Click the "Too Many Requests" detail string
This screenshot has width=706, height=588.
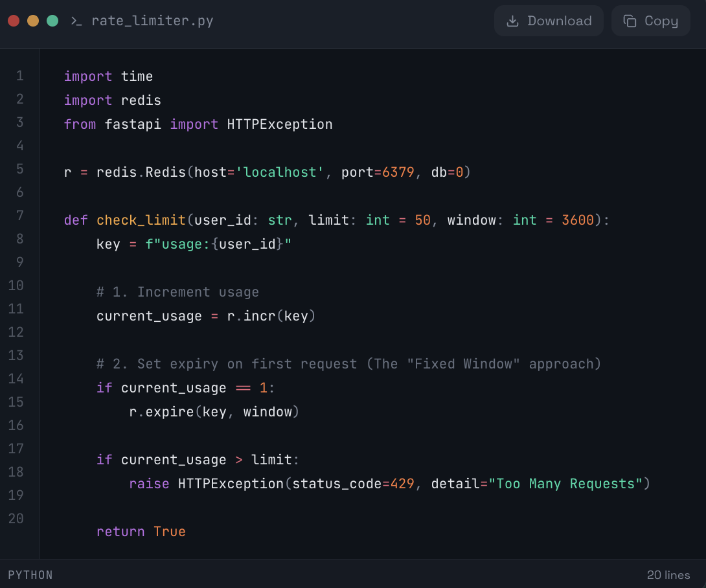point(565,484)
